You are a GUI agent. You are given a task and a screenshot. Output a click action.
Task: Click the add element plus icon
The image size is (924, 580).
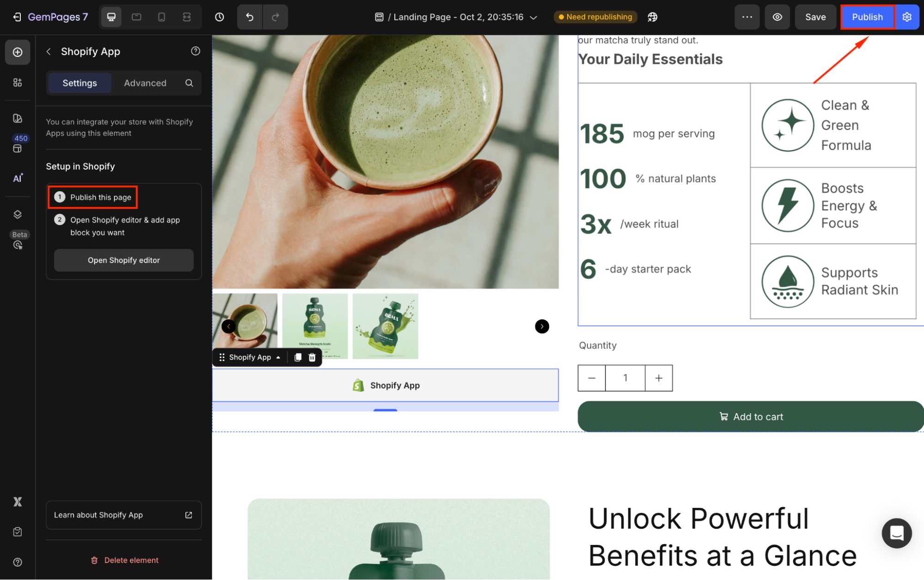(18, 52)
